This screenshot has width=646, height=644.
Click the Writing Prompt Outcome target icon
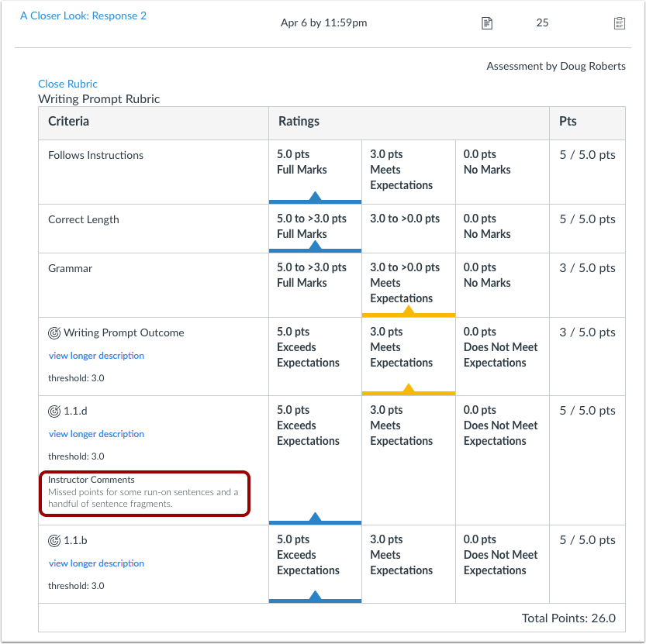(54, 333)
